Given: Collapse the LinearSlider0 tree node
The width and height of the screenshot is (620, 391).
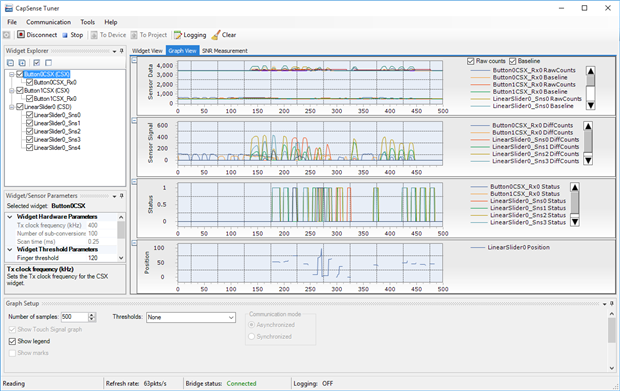Looking at the screenshot, I should 11,107.
